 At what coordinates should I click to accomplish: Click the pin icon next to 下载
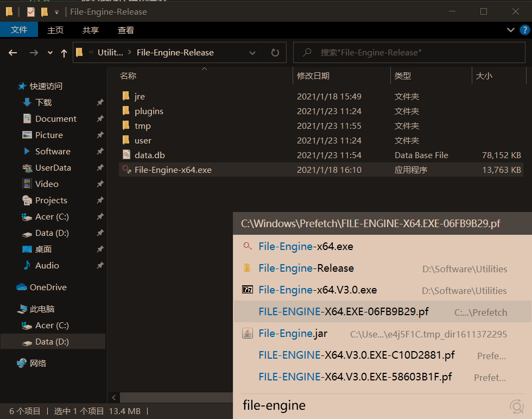point(100,102)
